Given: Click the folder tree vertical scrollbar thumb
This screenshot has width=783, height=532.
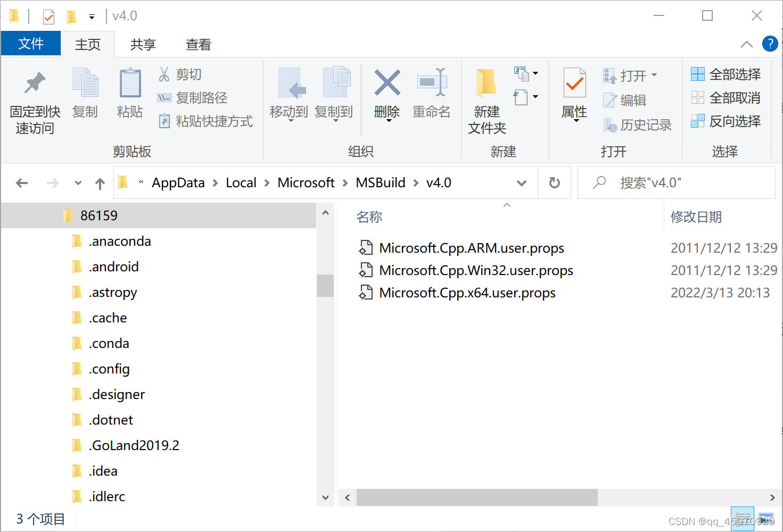Looking at the screenshot, I should coord(325,285).
